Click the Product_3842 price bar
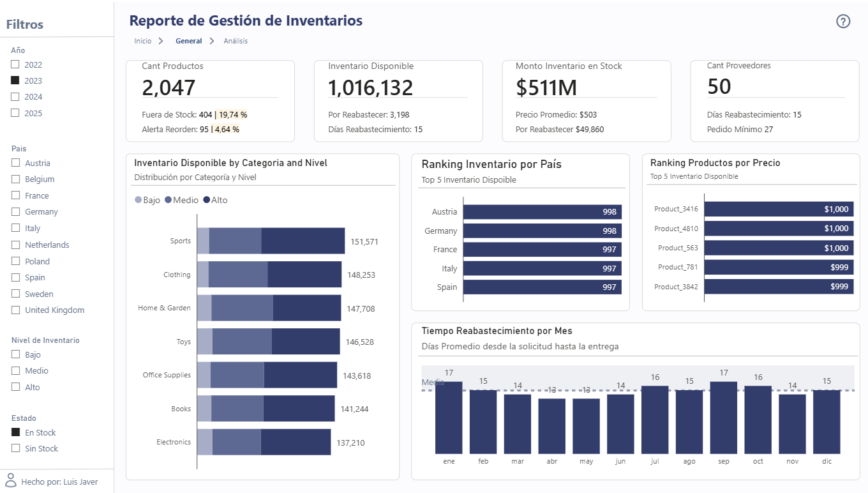Screen dimensions: 868x493 click(779, 287)
